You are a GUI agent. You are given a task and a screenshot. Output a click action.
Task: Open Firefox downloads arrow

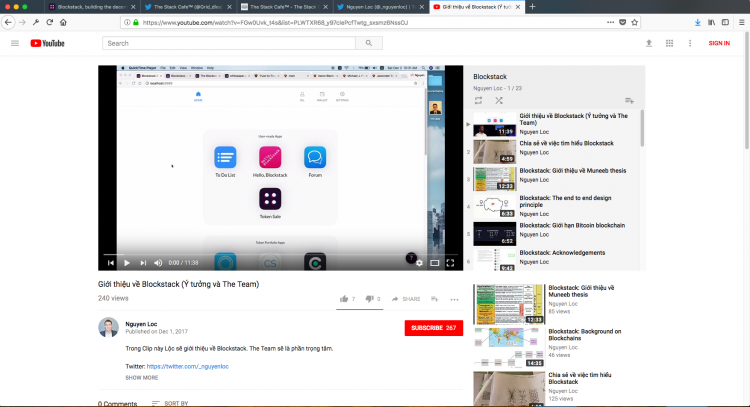click(698, 22)
